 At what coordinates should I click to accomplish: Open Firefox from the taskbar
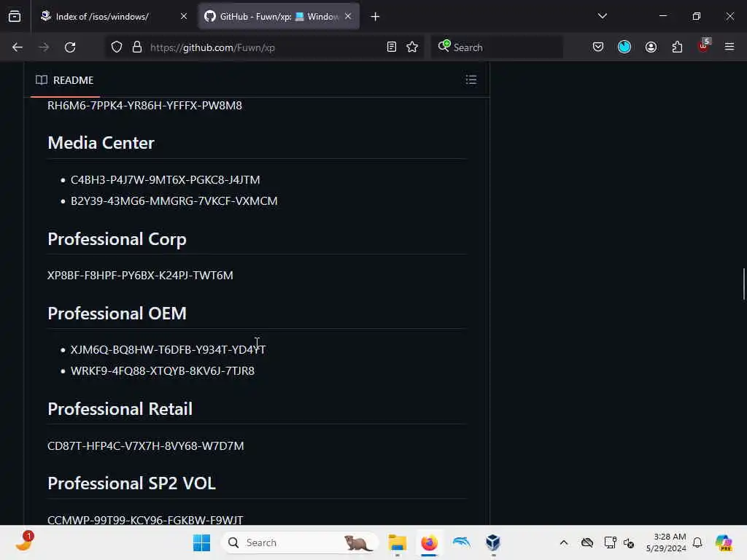(429, 542)
